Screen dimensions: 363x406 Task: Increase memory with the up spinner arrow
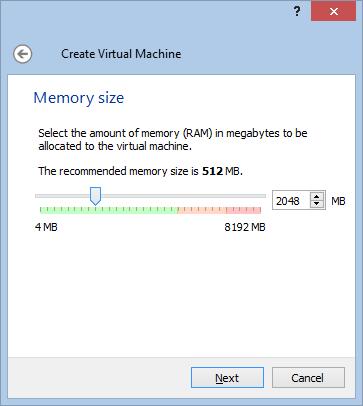tap(317, 197)
